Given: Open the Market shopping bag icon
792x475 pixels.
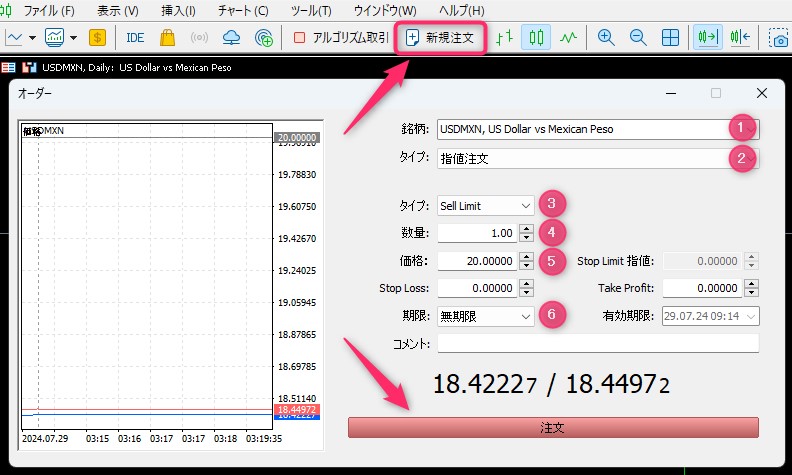Looking at the screenshot, I should 167,37.
